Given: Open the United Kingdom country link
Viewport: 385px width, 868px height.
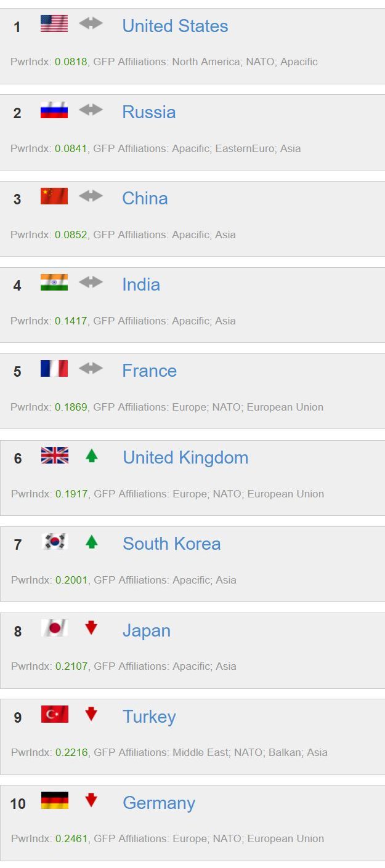Looking at the screenshot, I should point(185,457).
